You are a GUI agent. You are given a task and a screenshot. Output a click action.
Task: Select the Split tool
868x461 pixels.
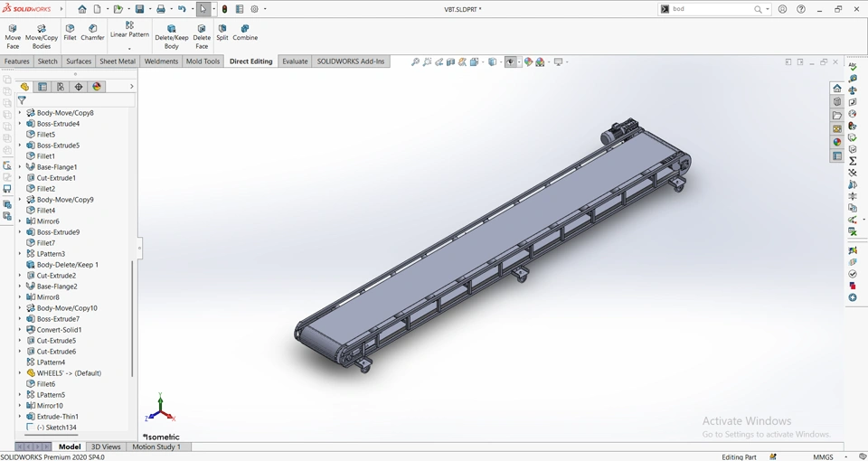[222, 33]
